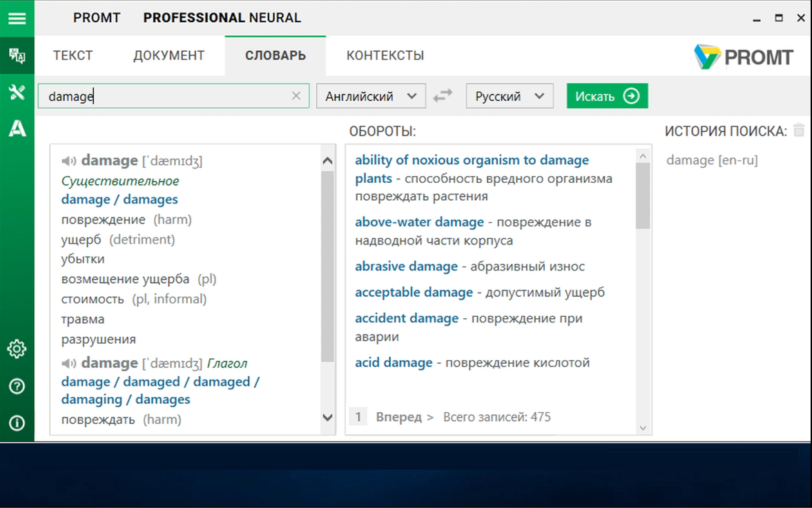Play pronunciation of noun damage
Image resolution: width=812 pixels, height=508 pixels.
click(69, 161)
